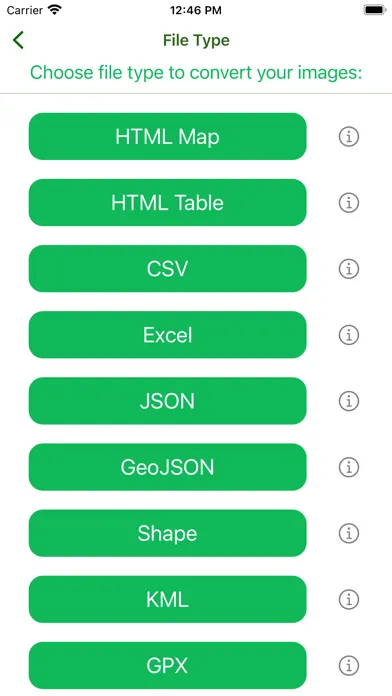Choose JSON output format
This screenshot has width=392, height=696.
click(x=167, y=401)
